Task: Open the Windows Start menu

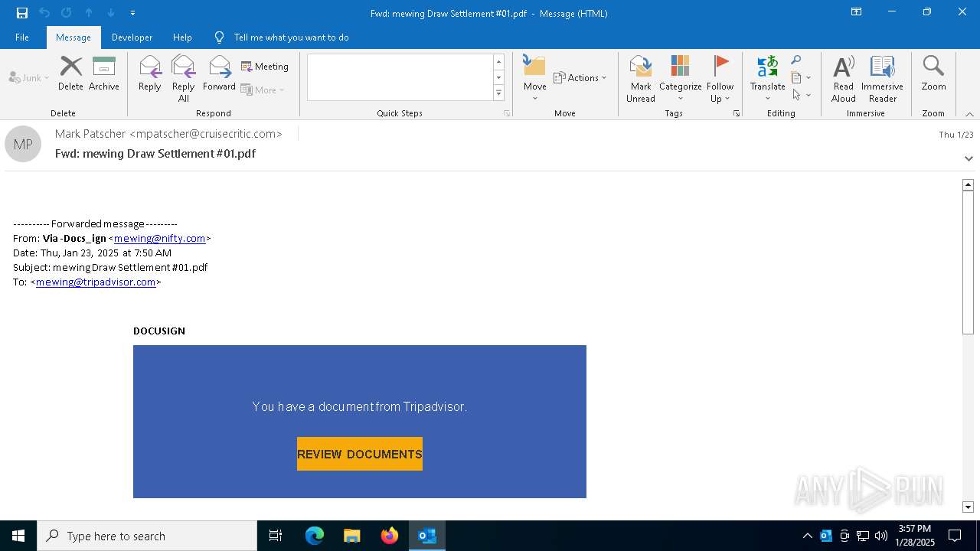Action: [x=18, y=536]
